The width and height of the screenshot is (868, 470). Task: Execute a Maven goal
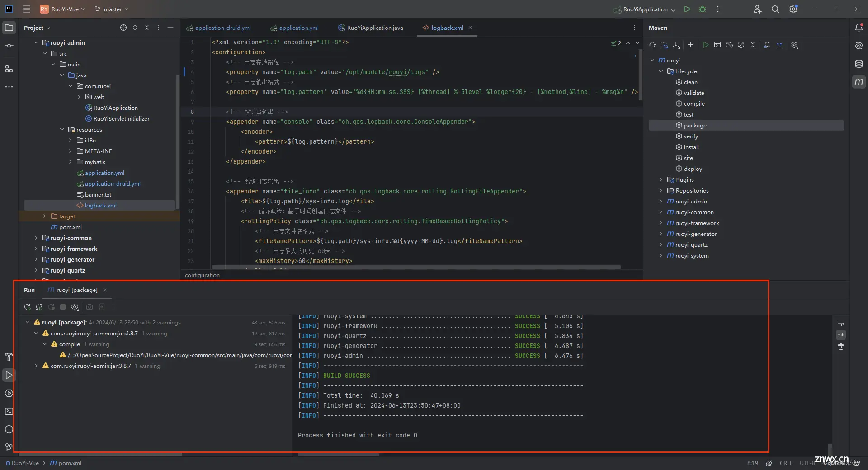coord(717,45)
